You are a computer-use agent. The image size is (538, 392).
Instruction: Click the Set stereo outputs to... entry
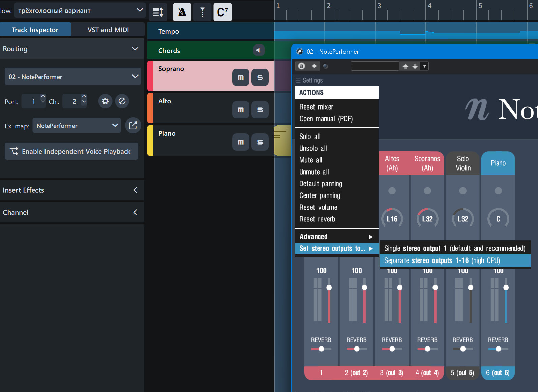coord(337,248)
